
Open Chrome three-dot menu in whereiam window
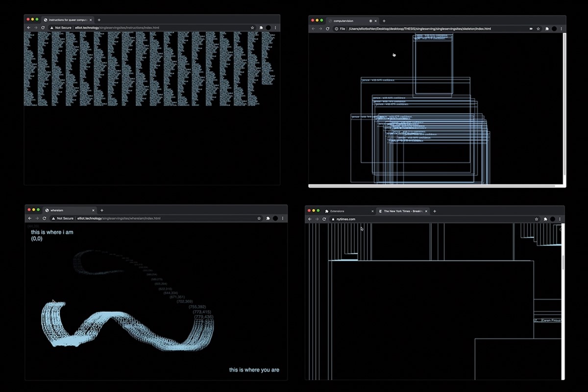pyautogui.click(x=283, y=218)
